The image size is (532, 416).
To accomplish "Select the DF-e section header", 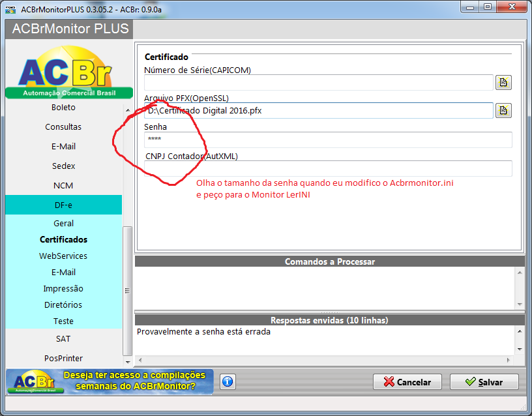I will pos(63,205).
